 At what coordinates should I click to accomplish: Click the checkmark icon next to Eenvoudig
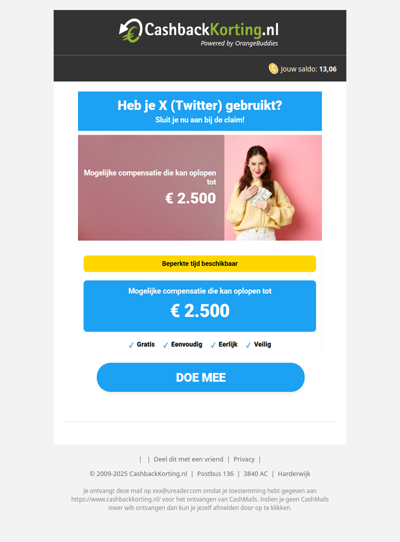(x=166, y=345)
